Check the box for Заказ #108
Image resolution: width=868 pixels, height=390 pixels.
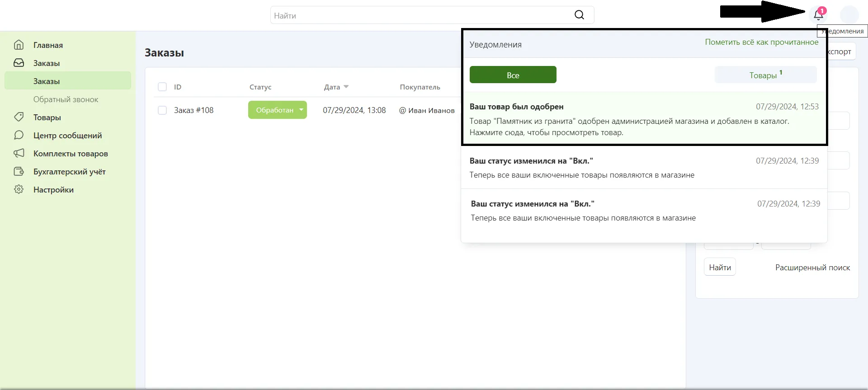(162, 110)
